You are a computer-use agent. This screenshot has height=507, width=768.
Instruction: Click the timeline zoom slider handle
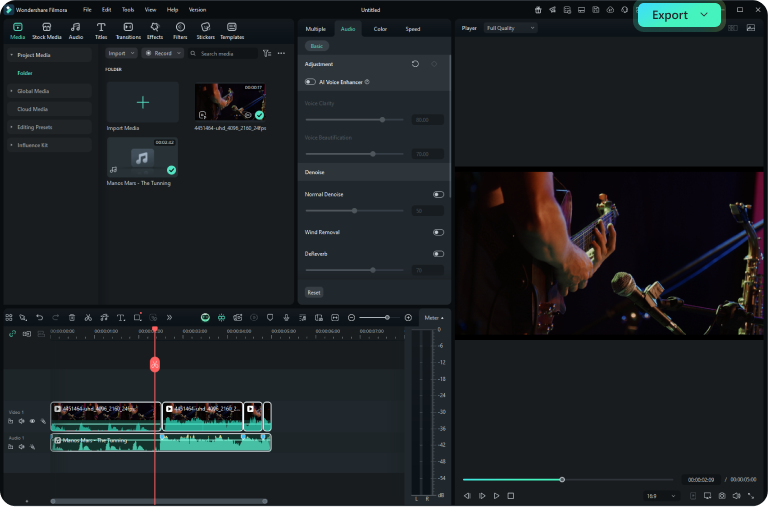click(387, 317)
